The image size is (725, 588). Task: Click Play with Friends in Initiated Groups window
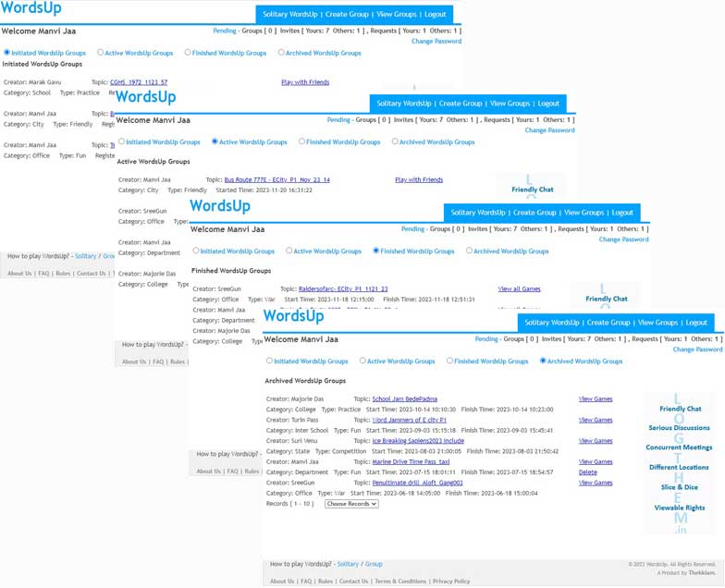point(305,82)
